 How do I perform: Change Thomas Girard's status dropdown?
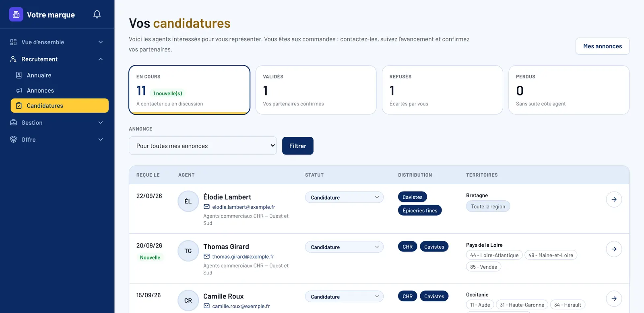344,247
